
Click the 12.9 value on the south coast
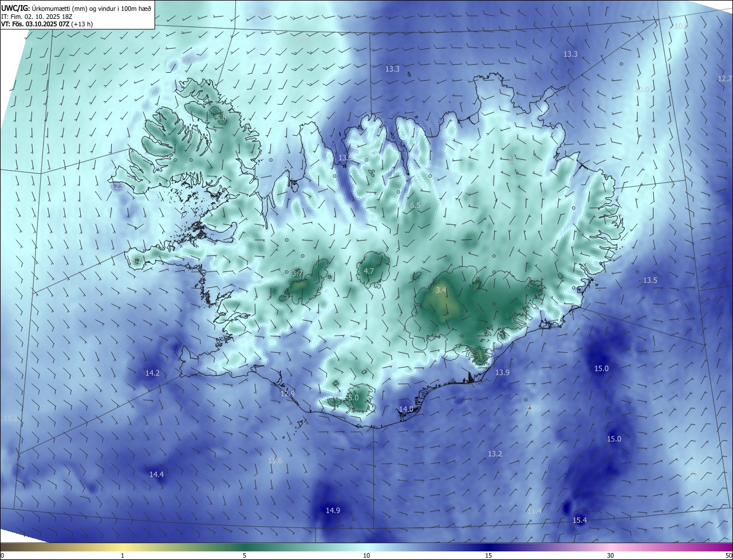pos(287,393)
